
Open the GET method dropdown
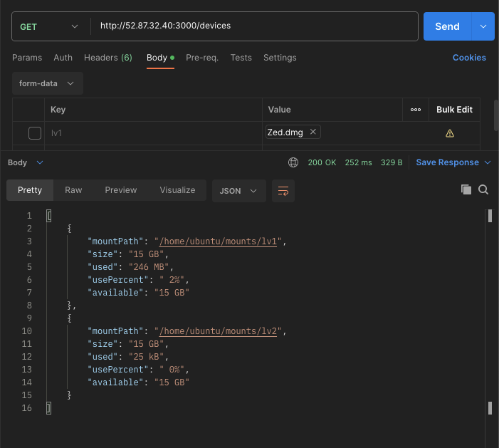pyautogui.click(x=49, y=27)
